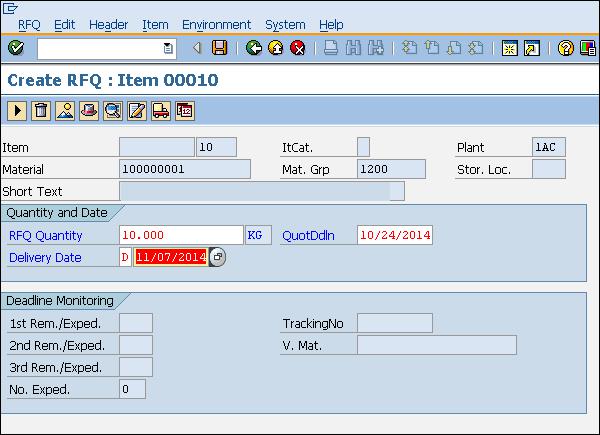Click the Next Page icon
600x435 pixels.
point(454,48)
